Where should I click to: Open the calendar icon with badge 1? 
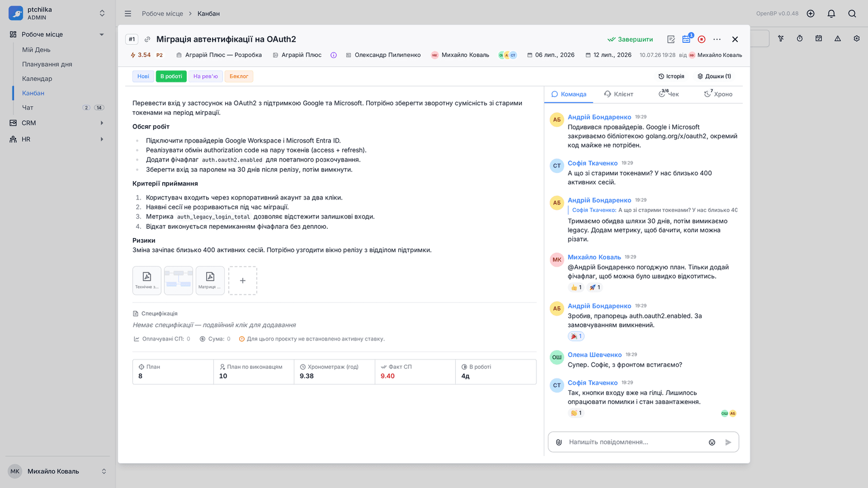pos(687,38)
